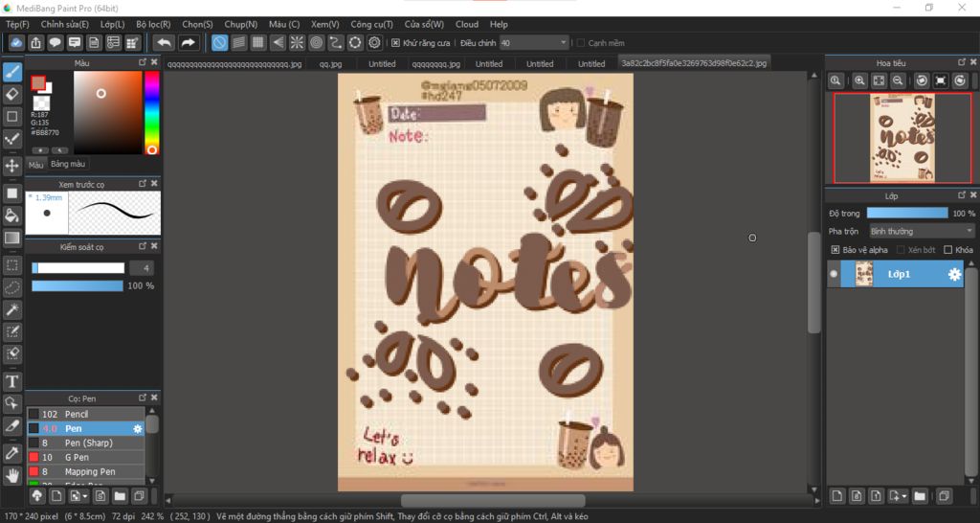Enable radial snap guide

pyautogui.click(x=297, y=42)
